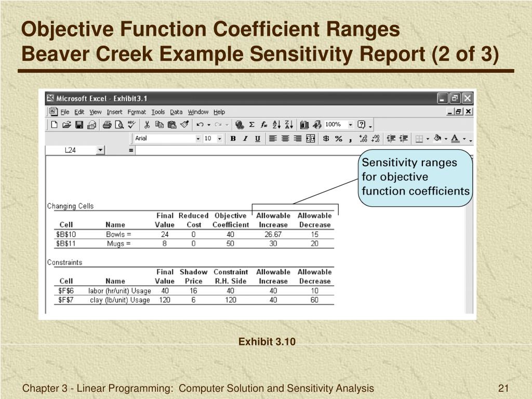Screen dimensions: 532x399
Task: Align cell text right
Action: [298, 138]
